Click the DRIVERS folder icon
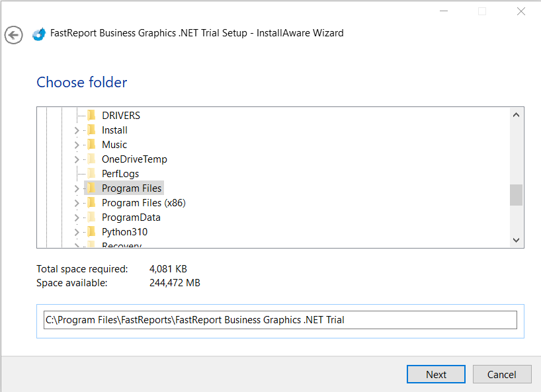541x392 pixels. coord(91,115)
